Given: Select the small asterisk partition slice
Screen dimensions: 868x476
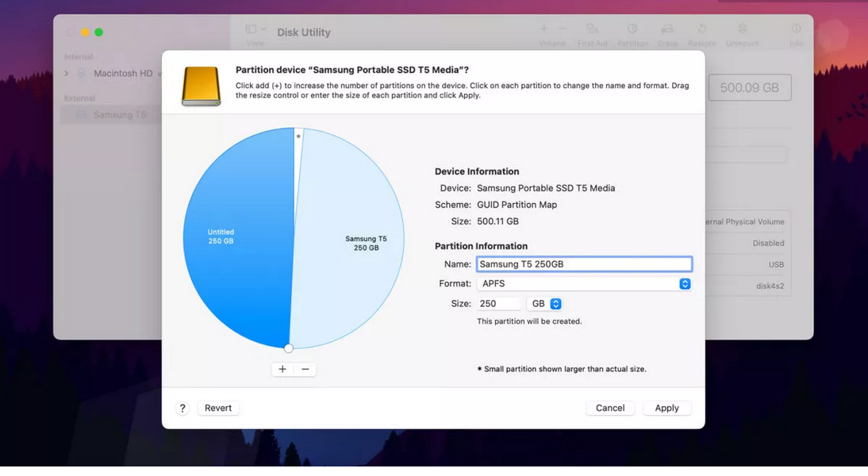Looking at the screenshot, I should [x=298, y=136].
